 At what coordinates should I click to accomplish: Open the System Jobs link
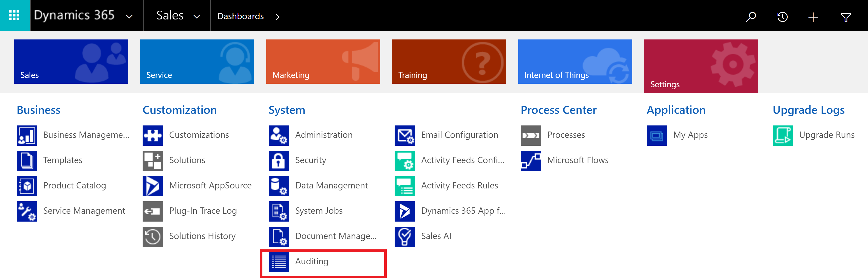(x=319, y=211)
